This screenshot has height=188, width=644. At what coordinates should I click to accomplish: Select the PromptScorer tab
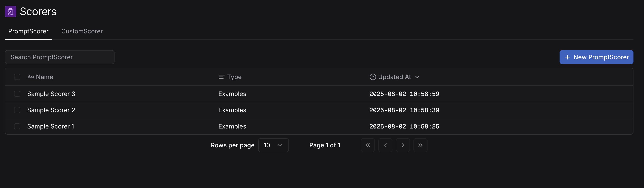click(28, 31)
